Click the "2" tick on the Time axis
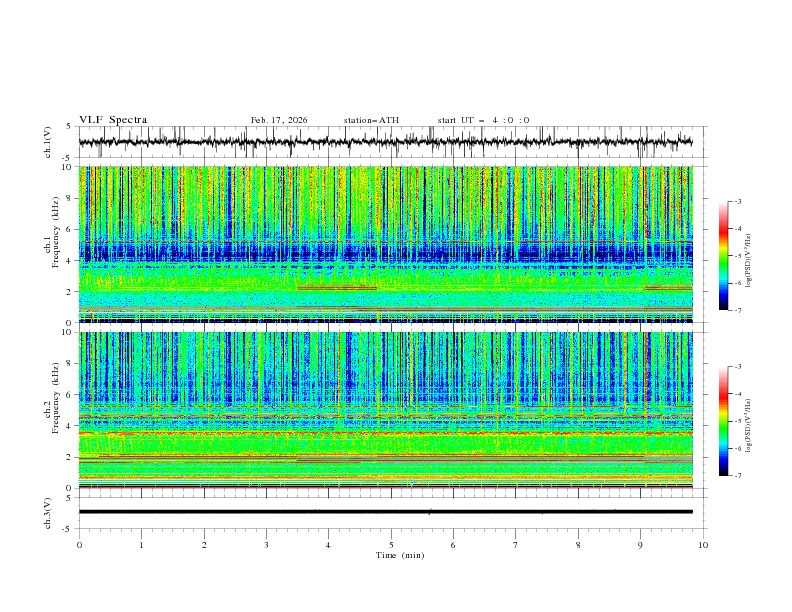 204,545
